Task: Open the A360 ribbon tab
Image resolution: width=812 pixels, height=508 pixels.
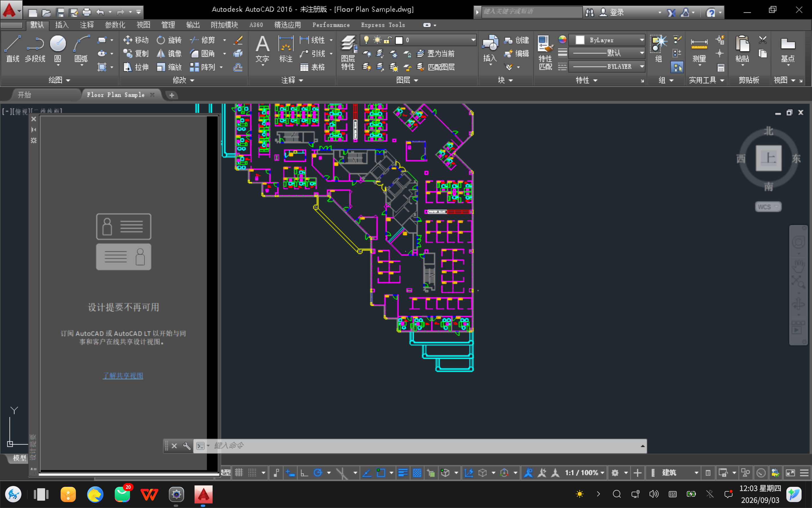Action: point(256,25)
